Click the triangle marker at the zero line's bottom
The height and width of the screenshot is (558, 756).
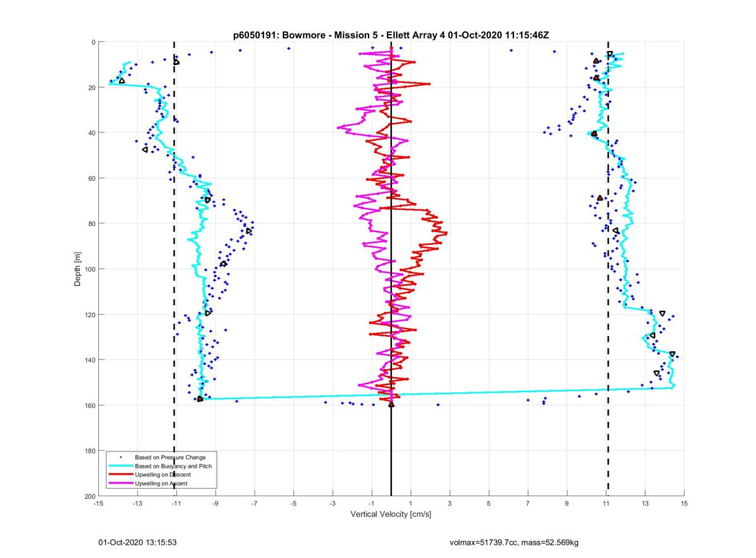(391, 404)
